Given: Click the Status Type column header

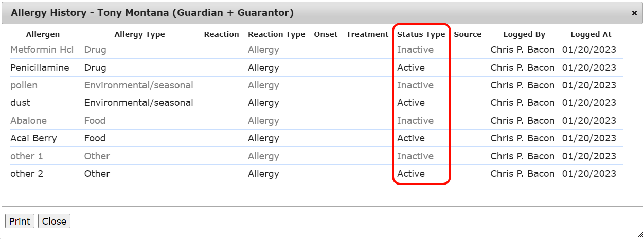Looking at the screenshot, I should 421,34.
